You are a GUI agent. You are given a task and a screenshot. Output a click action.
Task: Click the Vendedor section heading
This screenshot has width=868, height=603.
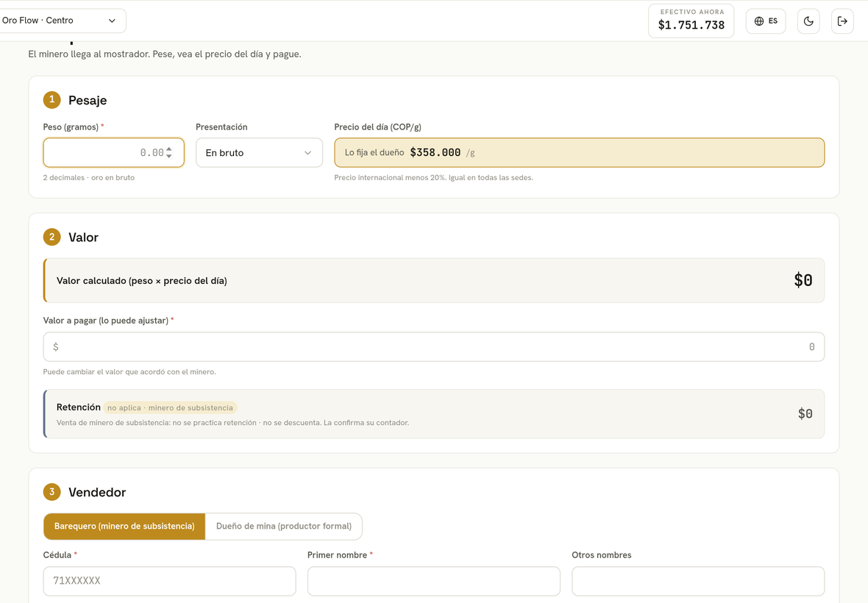(x=97, y=493)
